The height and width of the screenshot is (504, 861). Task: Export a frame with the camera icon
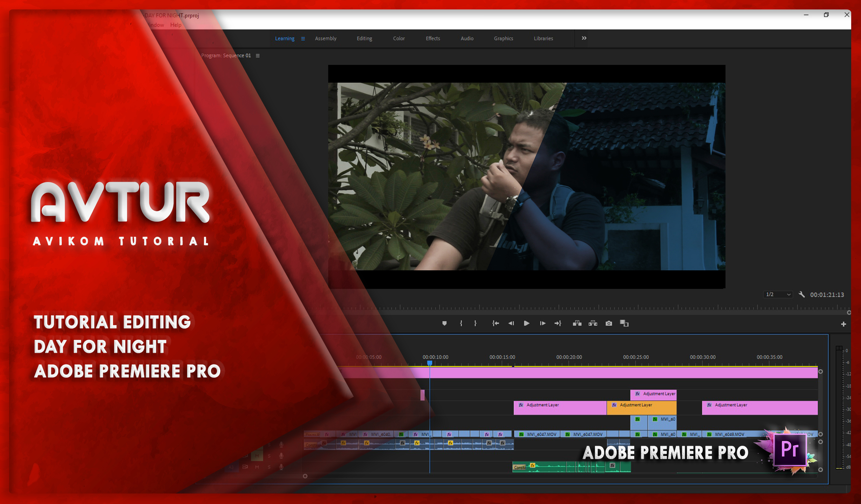pyautogui.click(x=609, y=323)
